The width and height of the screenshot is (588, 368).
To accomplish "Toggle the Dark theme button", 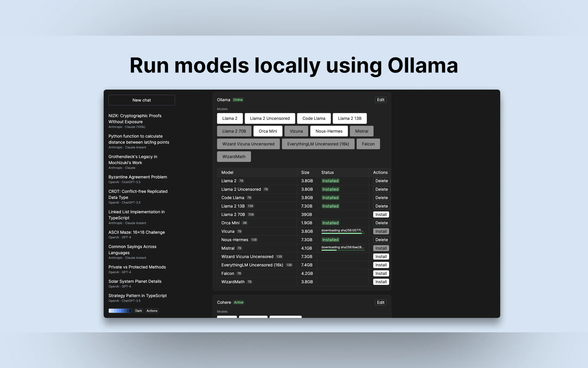I will (139, 311).
